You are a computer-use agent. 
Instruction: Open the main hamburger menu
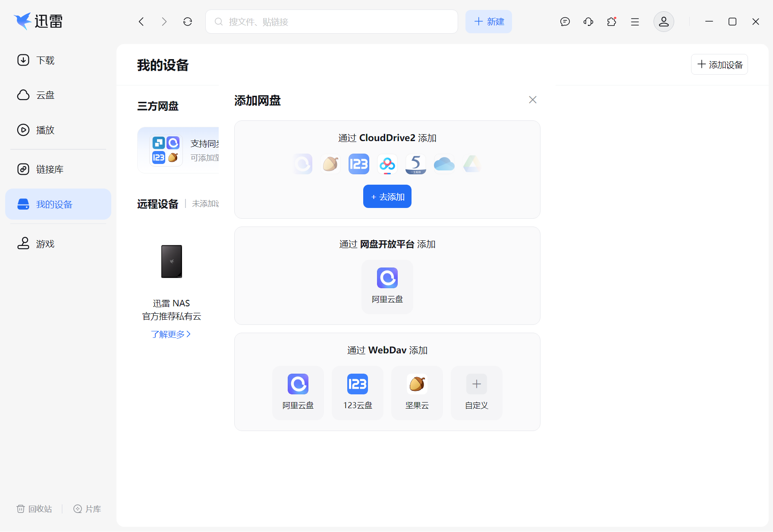click(635, 22)
